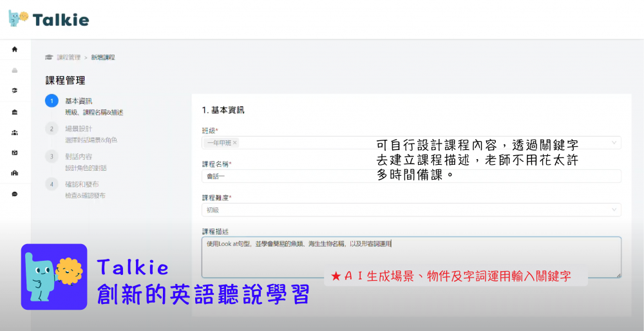Screen dimensions: 644x331
Task: Go to step 2 場景設計
Action: pos(79,129)
